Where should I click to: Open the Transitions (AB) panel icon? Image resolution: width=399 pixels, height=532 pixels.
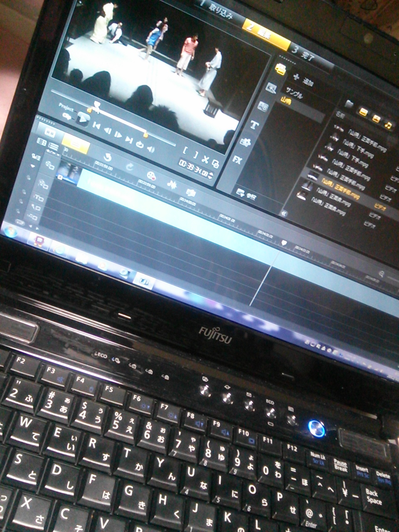click(x=263, y=106)
